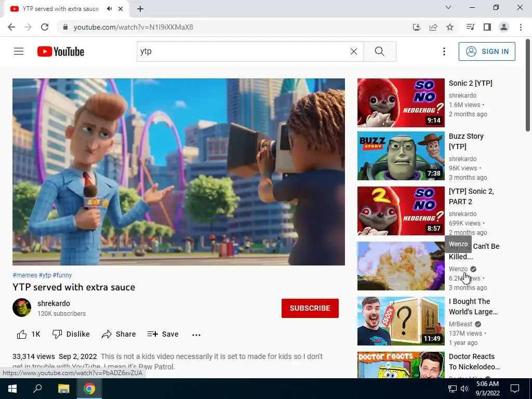
Task: Share the video
Action: [118, 334]
